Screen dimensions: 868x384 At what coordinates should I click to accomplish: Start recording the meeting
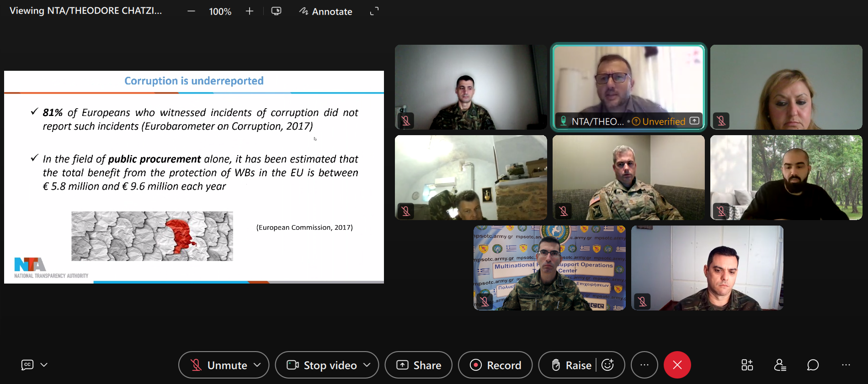click(495, 365)
